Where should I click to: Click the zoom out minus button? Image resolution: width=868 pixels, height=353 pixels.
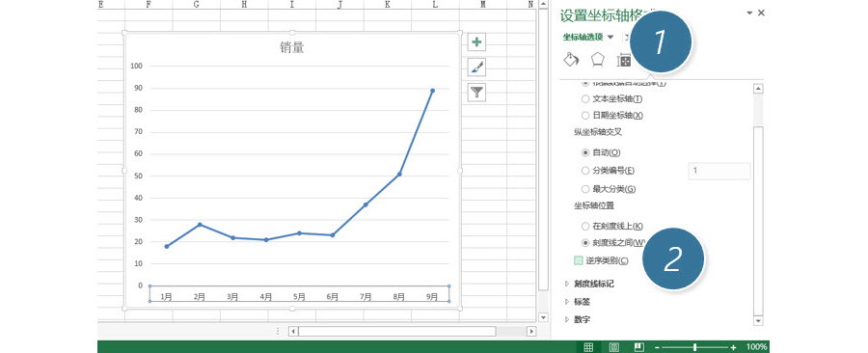657,347
